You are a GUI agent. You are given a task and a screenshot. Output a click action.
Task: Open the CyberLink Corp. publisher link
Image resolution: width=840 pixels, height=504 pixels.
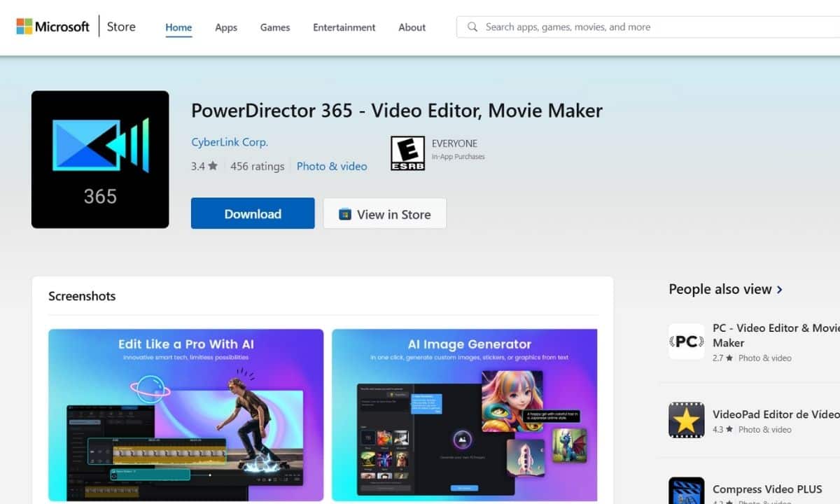(x=230, y=142)
